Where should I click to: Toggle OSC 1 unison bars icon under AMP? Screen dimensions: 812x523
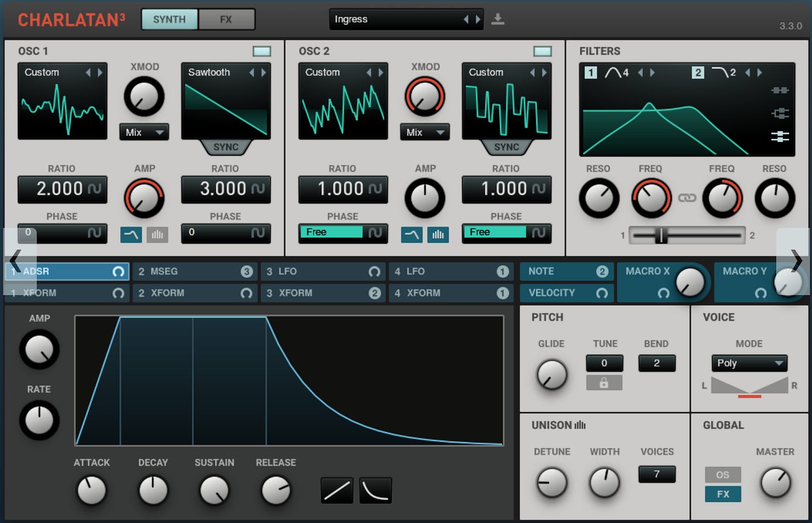(x=157, y=235)
